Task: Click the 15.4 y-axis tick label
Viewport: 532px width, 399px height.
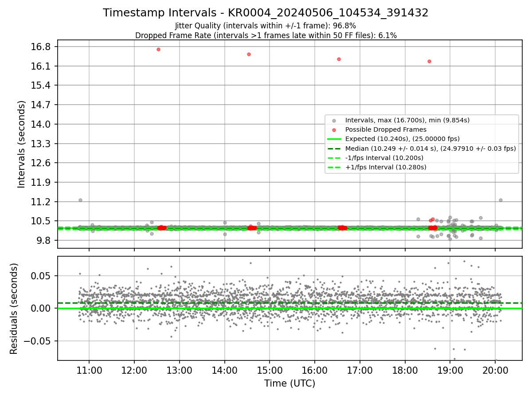Action: tap(40, 86)
